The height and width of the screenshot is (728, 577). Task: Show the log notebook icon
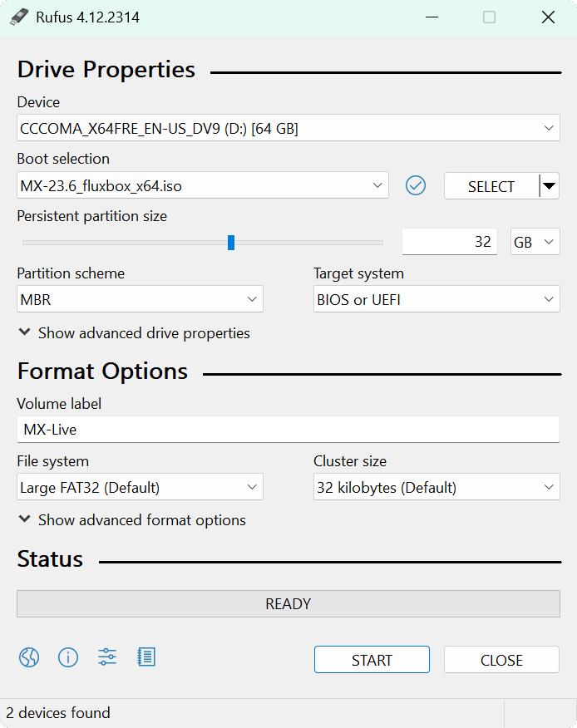click(146, 658)
